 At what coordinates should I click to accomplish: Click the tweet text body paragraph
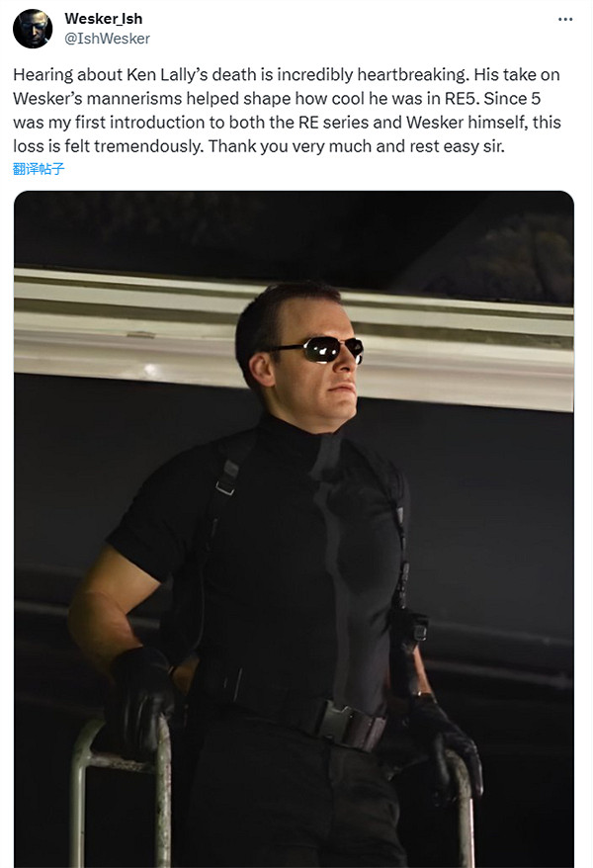click(287, 110)
